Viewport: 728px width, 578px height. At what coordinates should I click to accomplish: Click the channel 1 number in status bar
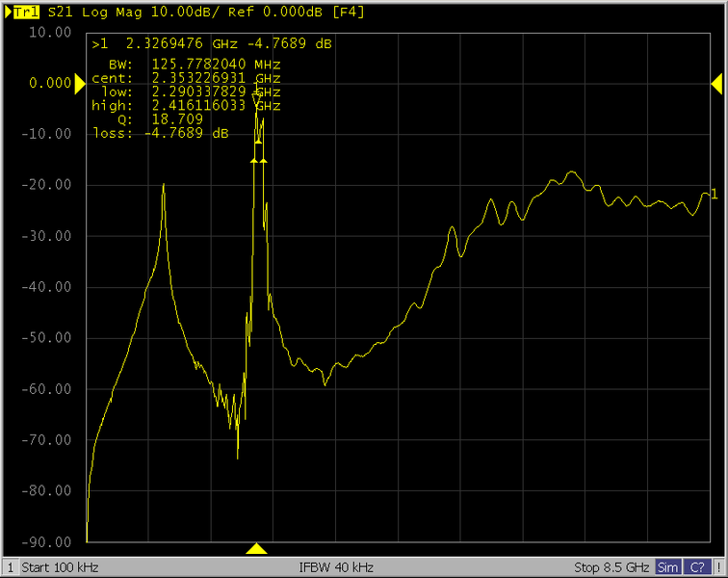pos(10,566)
